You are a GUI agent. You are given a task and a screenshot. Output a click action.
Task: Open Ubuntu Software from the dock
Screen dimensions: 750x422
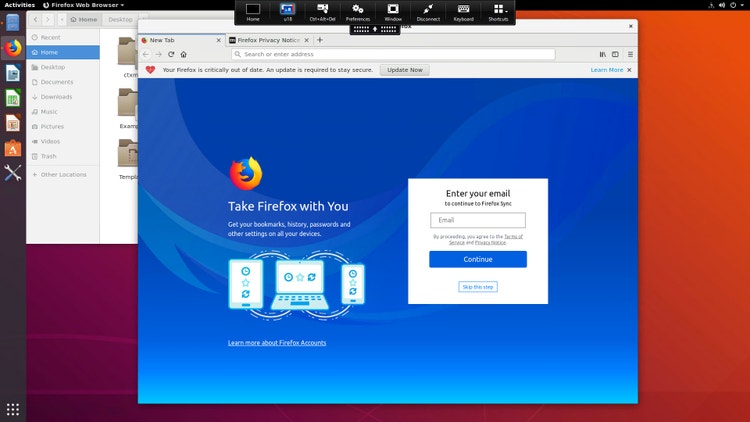coord(13,148)
